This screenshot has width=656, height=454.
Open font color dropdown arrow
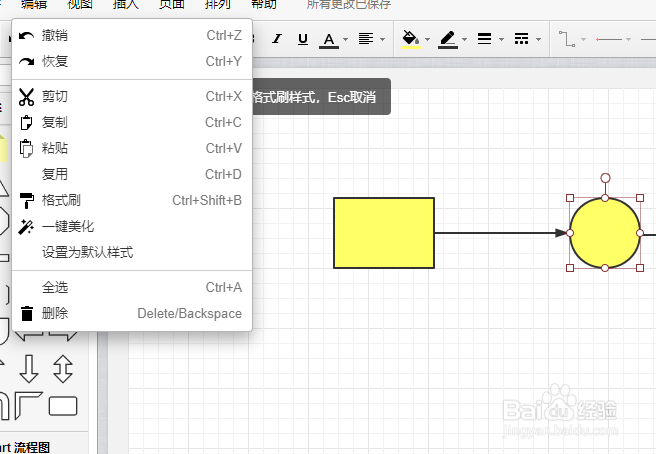point(346,39)
